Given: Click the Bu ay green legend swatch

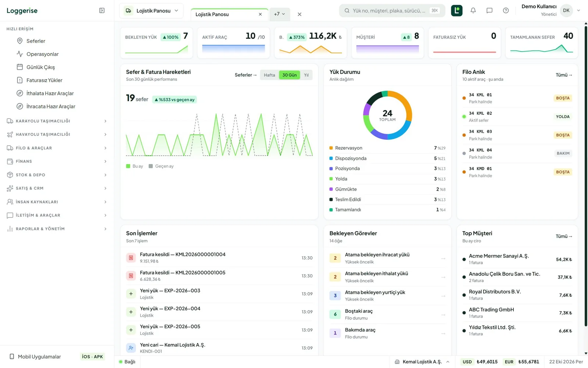Looking at the screenshot, I should (x=128, y=166).
